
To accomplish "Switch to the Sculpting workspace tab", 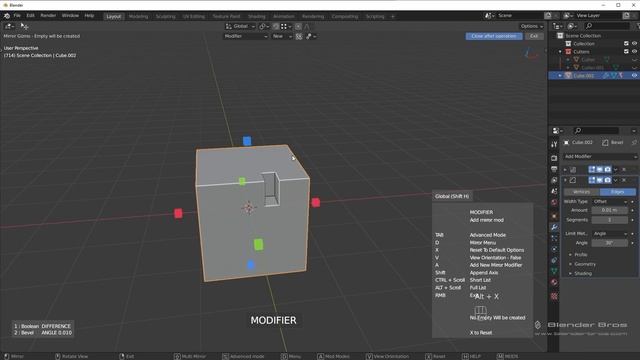I will pyautogui.click(x=165, y=16).
